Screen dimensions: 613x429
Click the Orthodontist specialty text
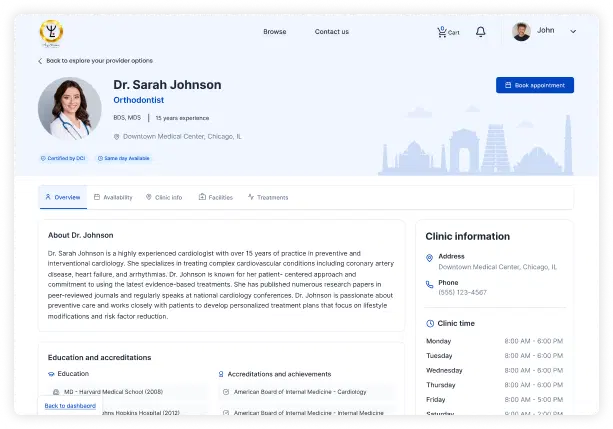pos(138,100)
